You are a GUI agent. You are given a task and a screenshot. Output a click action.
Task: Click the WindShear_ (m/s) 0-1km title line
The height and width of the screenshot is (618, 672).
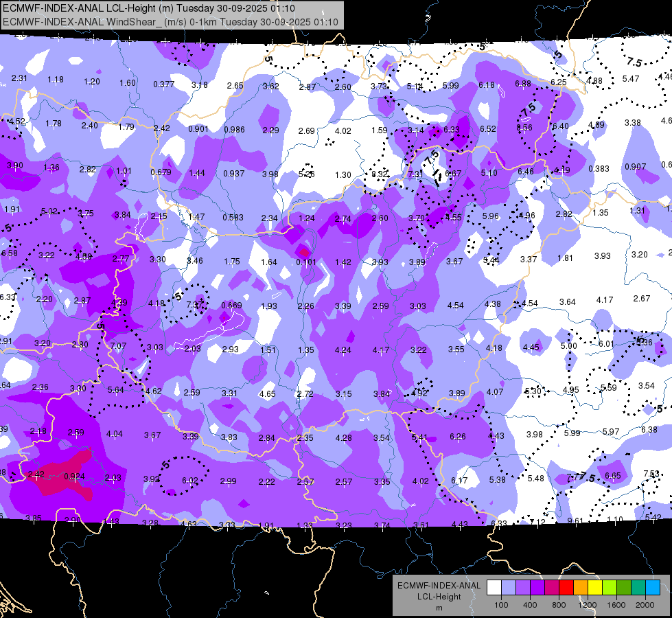(x=170, y=22)
